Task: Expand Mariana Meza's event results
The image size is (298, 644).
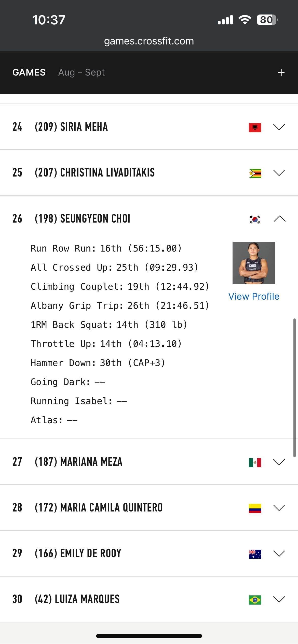Action: [x=279, y=462]
